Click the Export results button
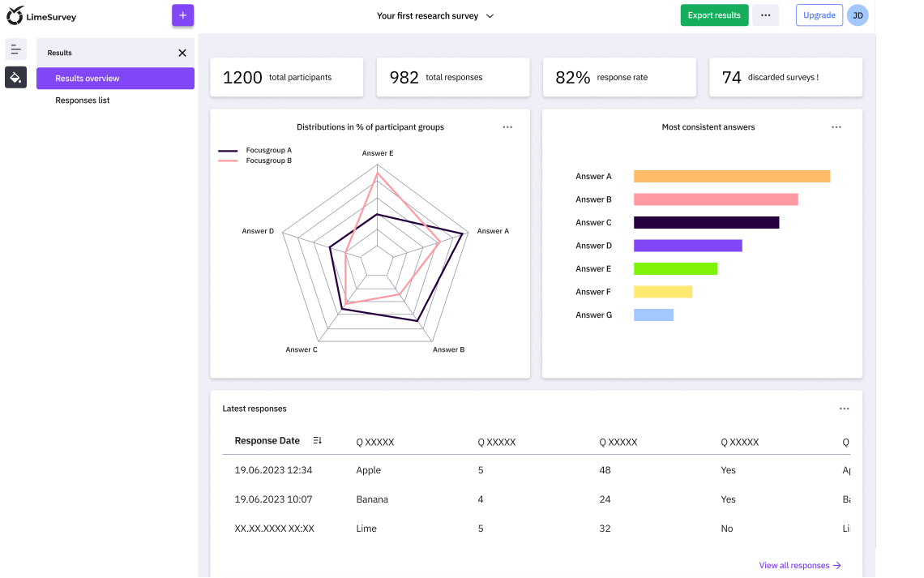Image resolution: width=924 pixels, height=578 pixels. 714,15
